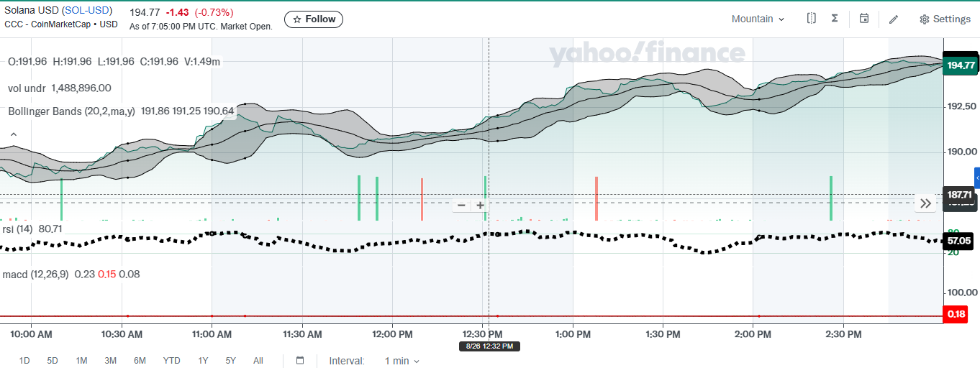The width and height of the screenshot is (980, 373).
Task: Select the All range
Action: click(258, 361)
